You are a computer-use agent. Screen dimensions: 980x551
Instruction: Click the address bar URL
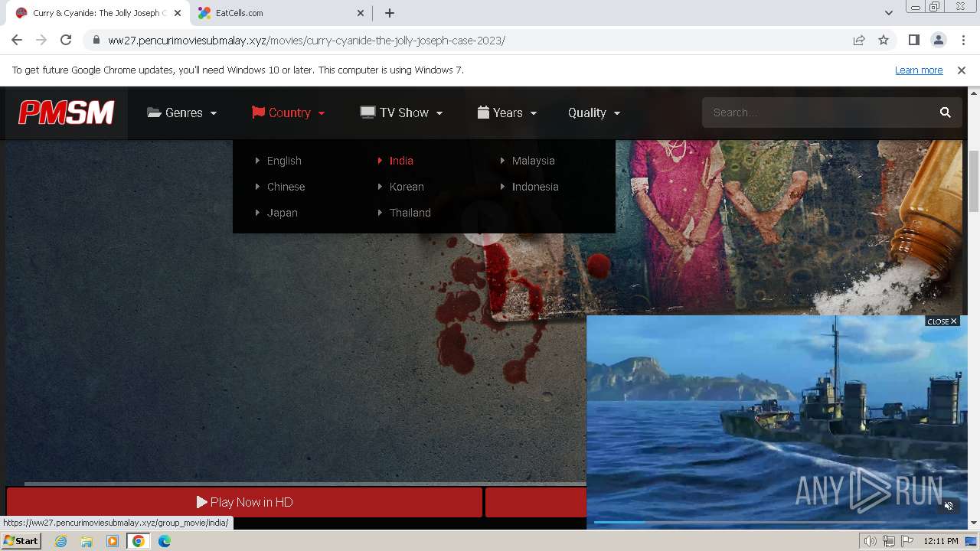(306, 41)
